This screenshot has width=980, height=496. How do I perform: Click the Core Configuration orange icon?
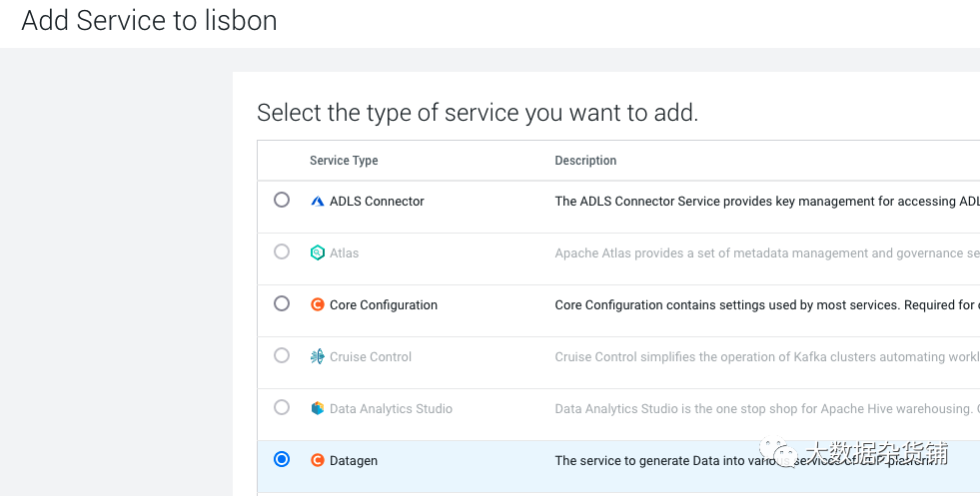[x=318, y=304]
